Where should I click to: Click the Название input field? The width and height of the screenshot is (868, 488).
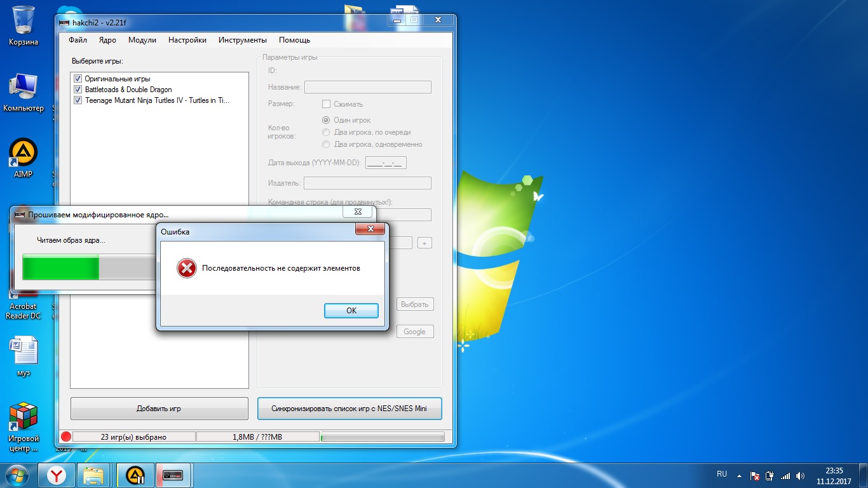coord(368,87)
